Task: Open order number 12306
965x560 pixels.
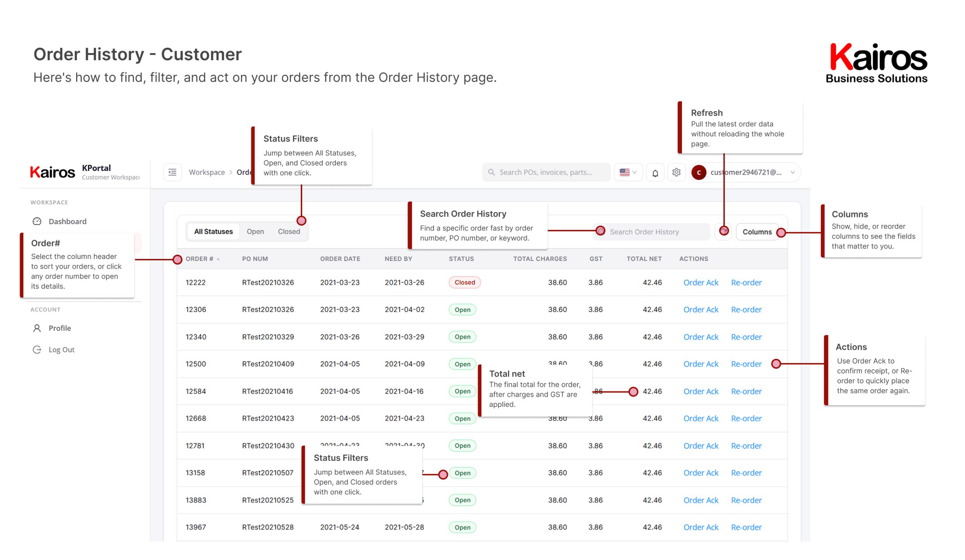Action: (196, 309)
